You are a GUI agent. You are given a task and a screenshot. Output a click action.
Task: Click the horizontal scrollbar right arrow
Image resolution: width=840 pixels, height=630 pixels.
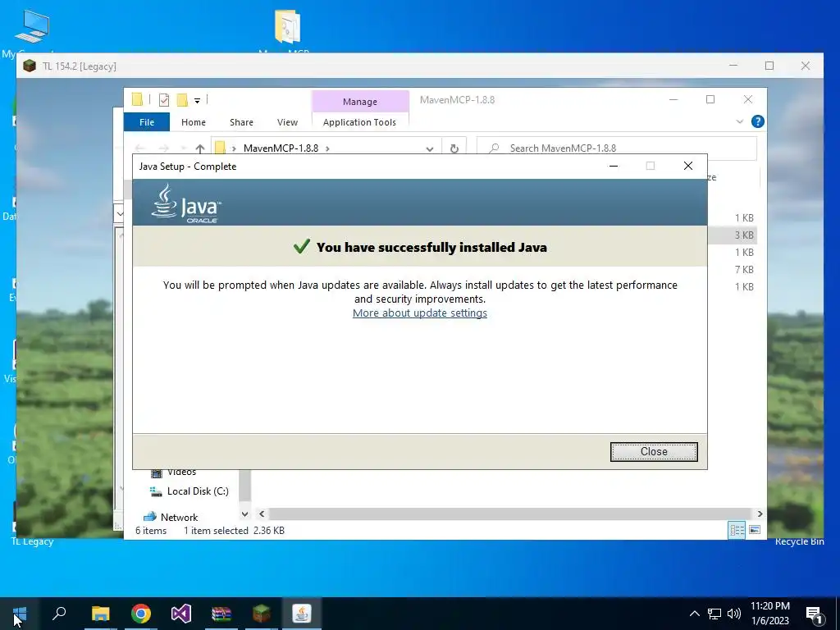[760, 514]
